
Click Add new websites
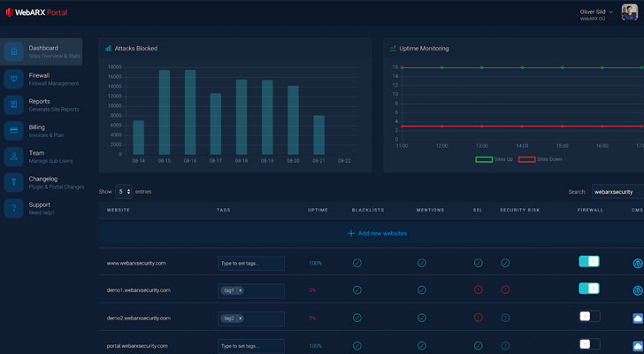(378, 234)
